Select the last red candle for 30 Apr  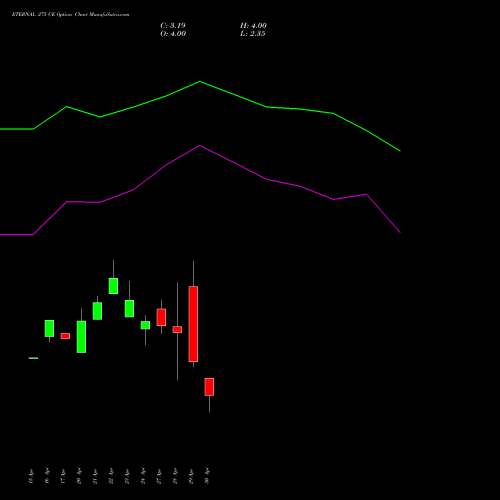pos(209,387)
